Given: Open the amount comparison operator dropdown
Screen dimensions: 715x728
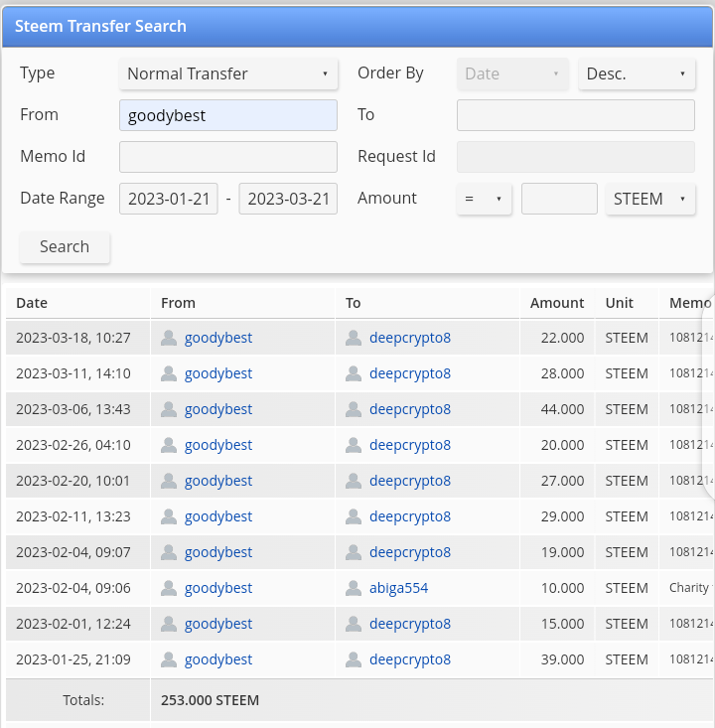Looking at the screenshot, I should pos(484,199).
